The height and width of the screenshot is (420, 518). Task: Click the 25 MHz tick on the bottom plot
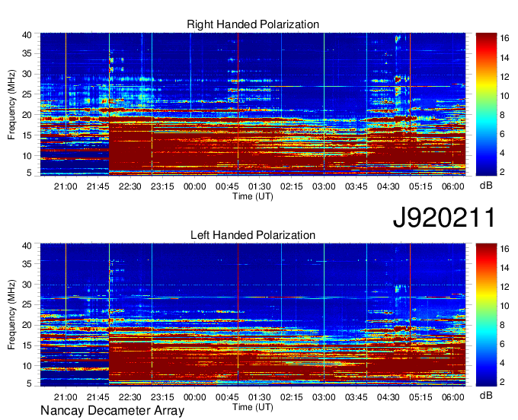click(27, 304)
